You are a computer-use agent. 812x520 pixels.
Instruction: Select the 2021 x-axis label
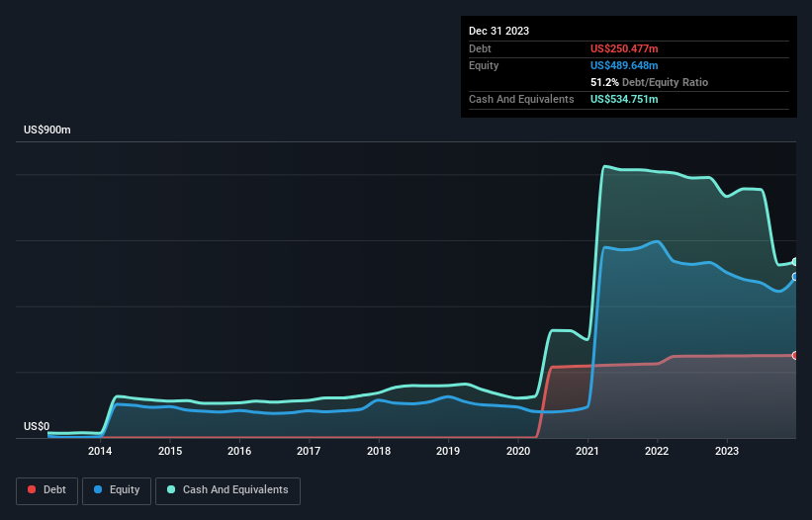(587, 451)
